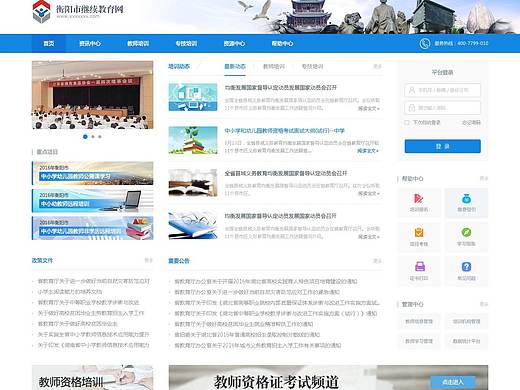Screen dimensions: 520x390
Task: Open 帮助中心 in the blue navigation bar
Action: click(x=282, y=43)
